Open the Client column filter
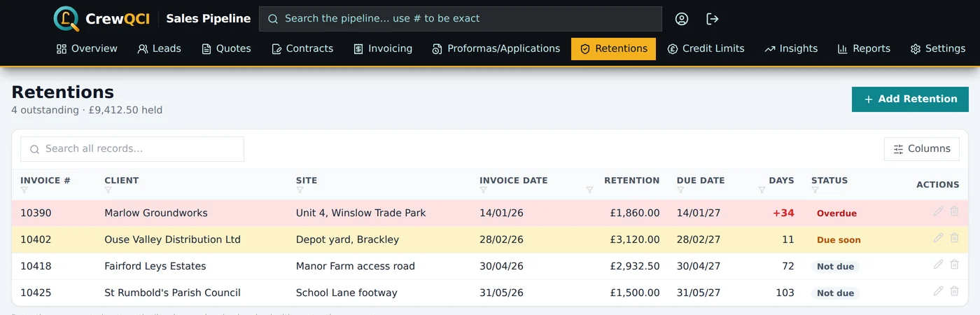The width and height of the screenshot is (980, 315). pos(108,190)
